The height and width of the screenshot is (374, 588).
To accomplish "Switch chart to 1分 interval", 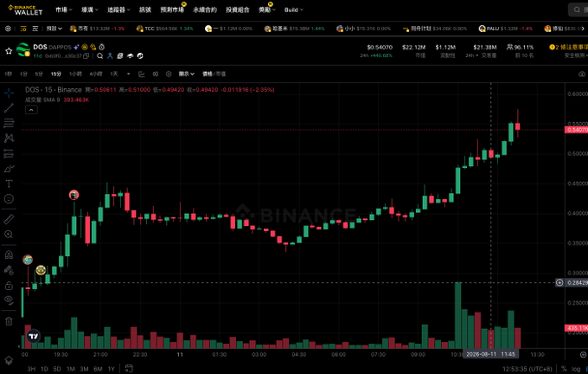I will (23, 74).
